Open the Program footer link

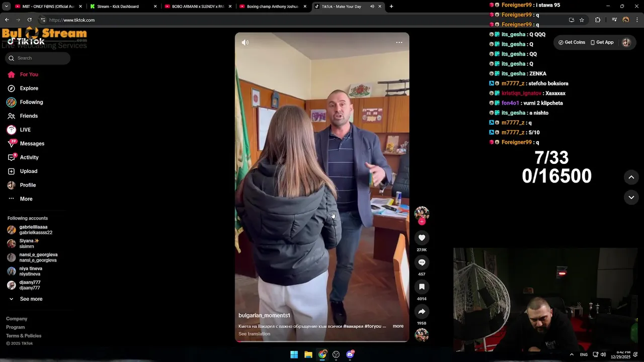[15, 327]
